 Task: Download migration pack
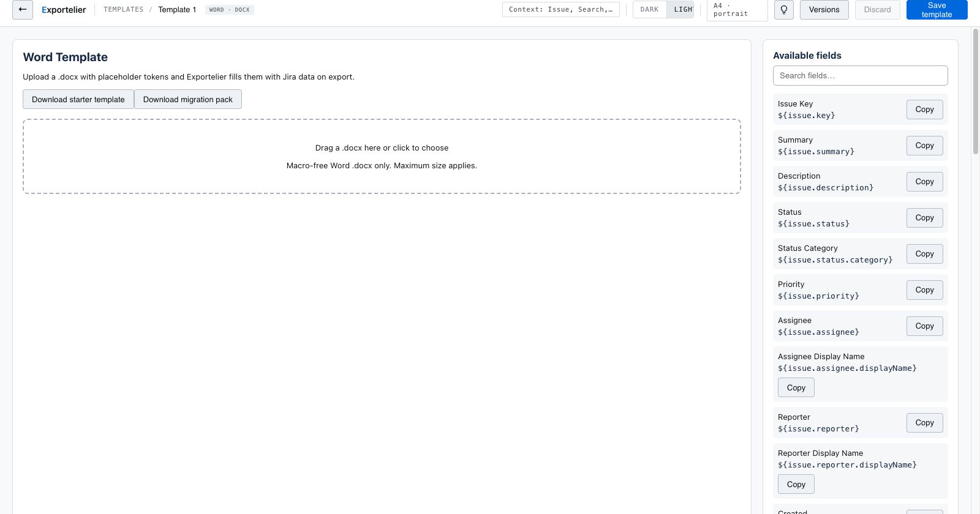tap(188, 99)
